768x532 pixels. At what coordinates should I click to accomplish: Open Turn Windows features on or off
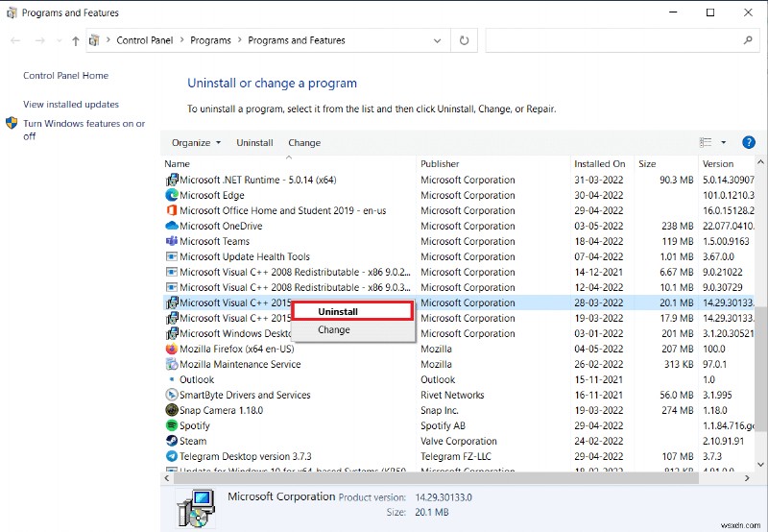pos(84,130)
